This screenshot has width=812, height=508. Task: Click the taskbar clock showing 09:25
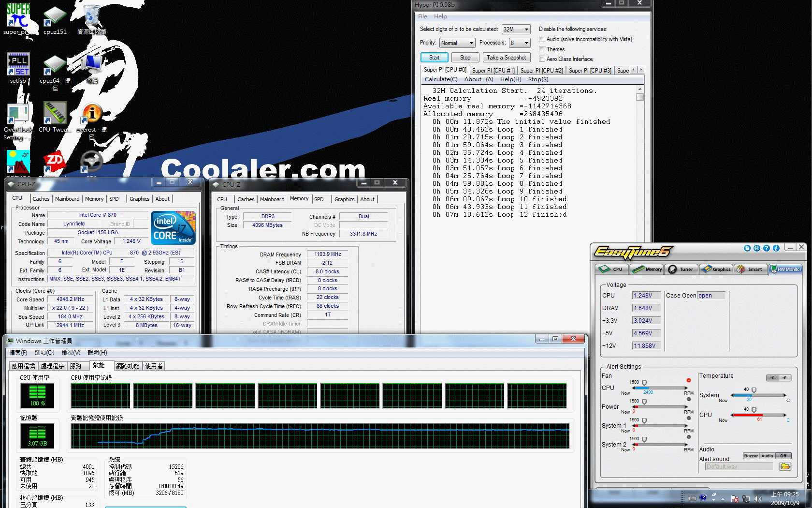(x=785, y=498)
